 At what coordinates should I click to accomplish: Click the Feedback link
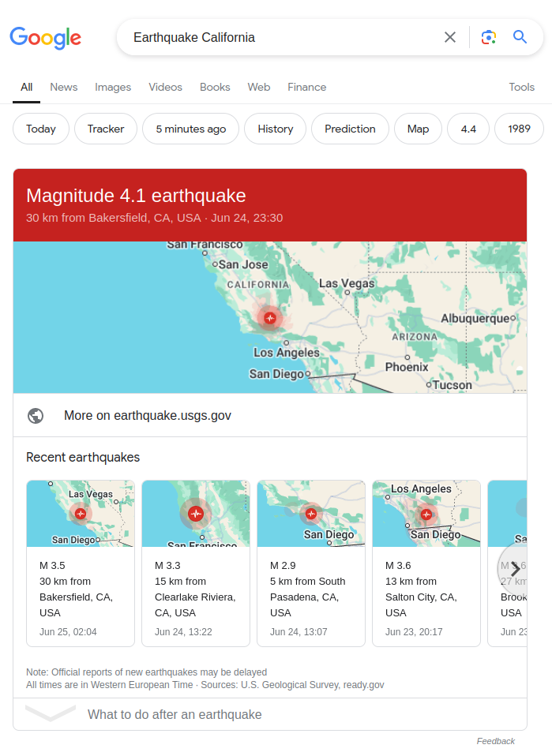(495, 741)
